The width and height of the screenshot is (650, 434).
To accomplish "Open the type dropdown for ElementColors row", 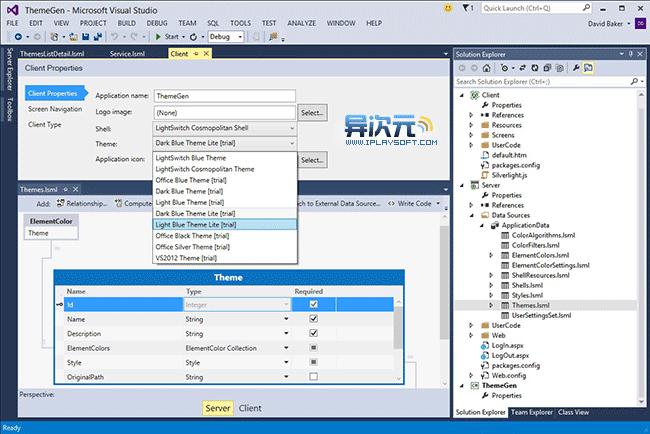I will coord(286,348).
